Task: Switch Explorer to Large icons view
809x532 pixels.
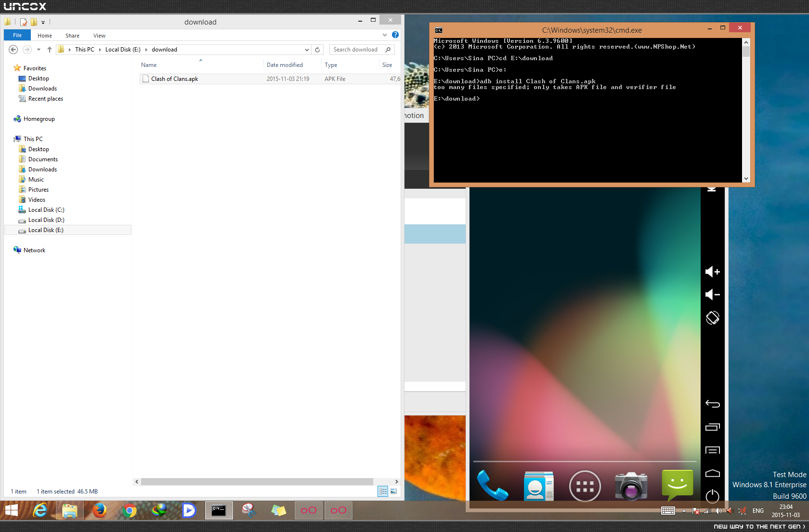Action: tap(393, 492)
